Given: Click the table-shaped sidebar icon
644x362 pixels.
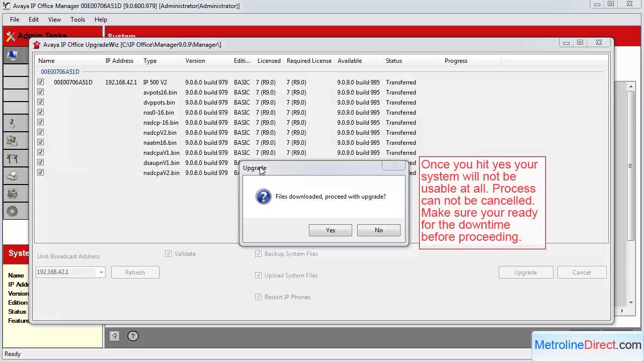Looking at the screenshot, I should (x=12, y=158).
